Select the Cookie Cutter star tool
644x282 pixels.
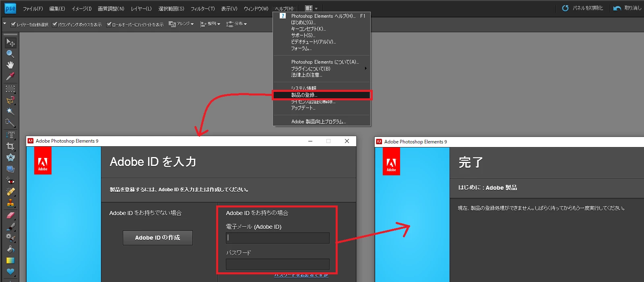(x=10, y=158)
